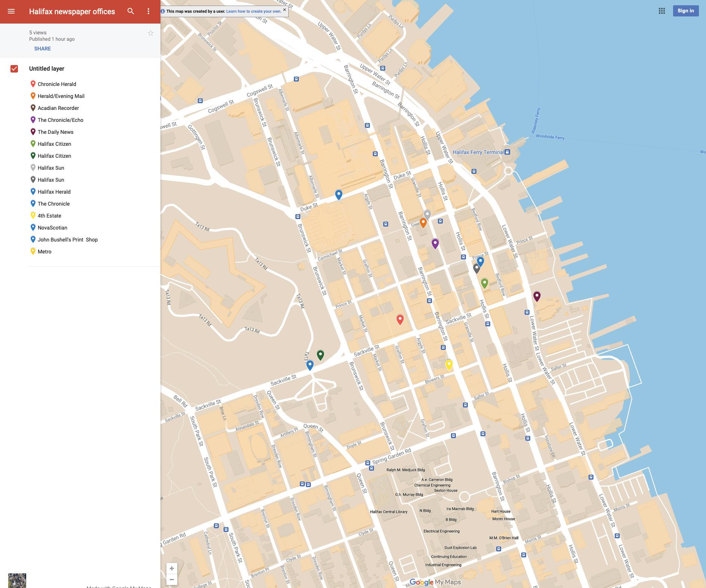
Task: Select 'Metro' in the layer list
Action: tap(44, 252)
